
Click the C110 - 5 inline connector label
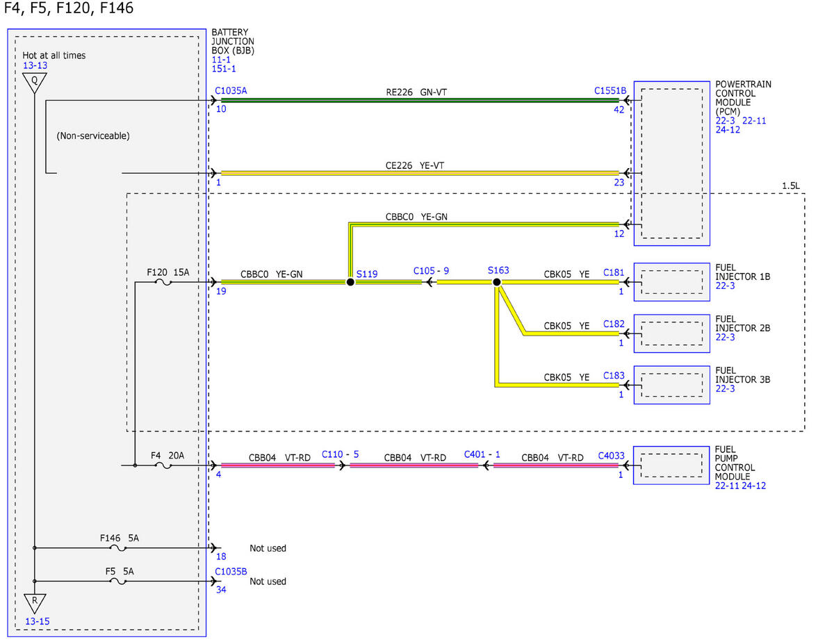340,454
